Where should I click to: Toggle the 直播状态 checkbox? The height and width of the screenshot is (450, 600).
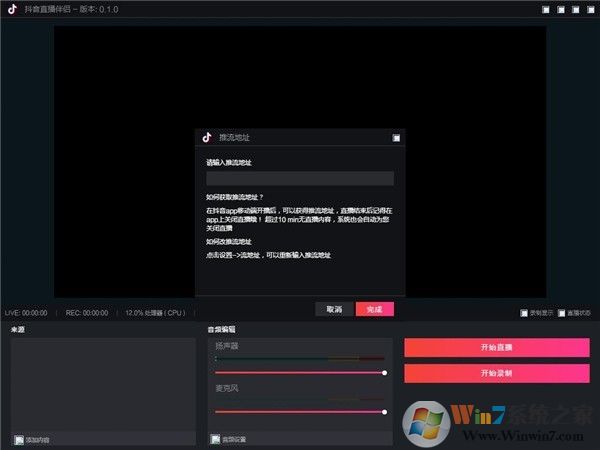click(561, 313)
